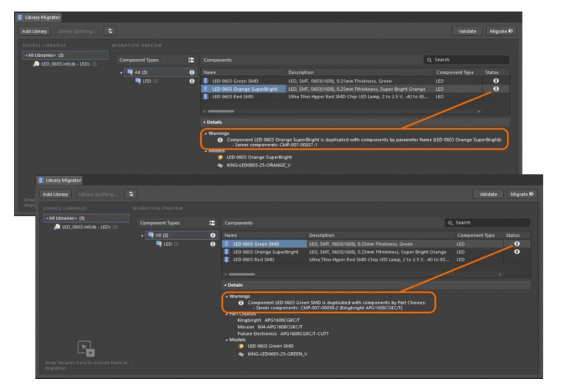Viewport: 580px width, 392px height.
Task: Click the info icon beside LED type, back window
Action: coord(192,81)
